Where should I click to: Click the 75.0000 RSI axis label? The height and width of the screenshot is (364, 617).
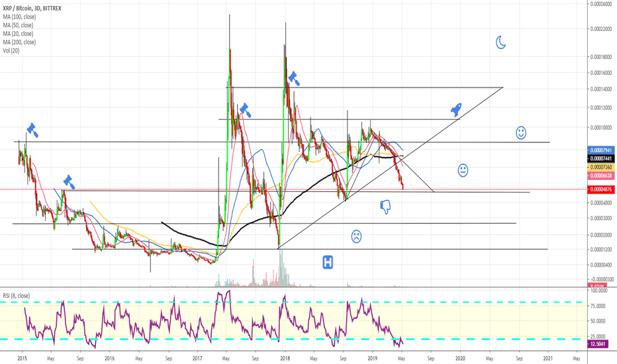point(598,306)
